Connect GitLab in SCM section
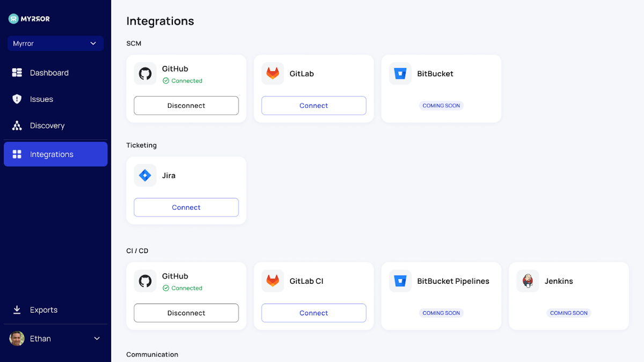The height and width of the screenshot is (362, 644). (313, 106)
